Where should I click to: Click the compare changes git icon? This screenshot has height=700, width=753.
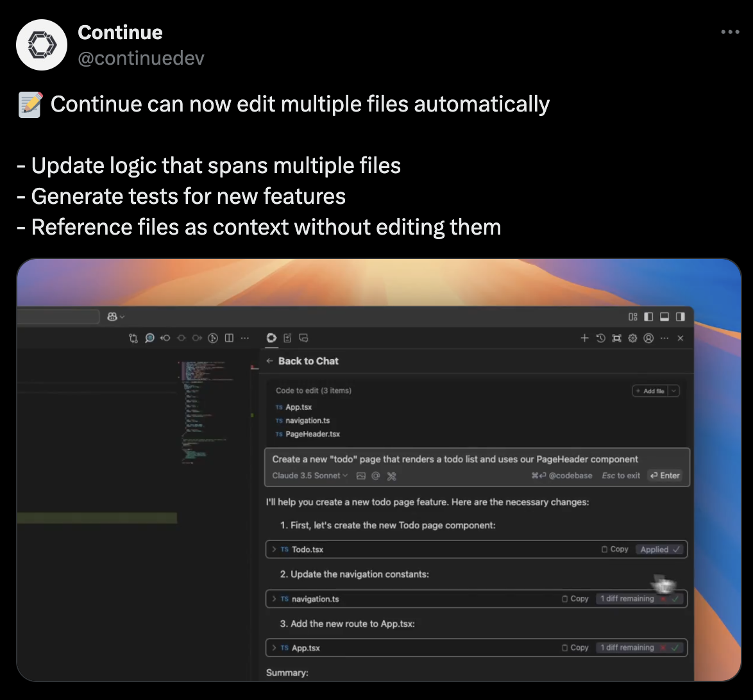pos(133,338)
